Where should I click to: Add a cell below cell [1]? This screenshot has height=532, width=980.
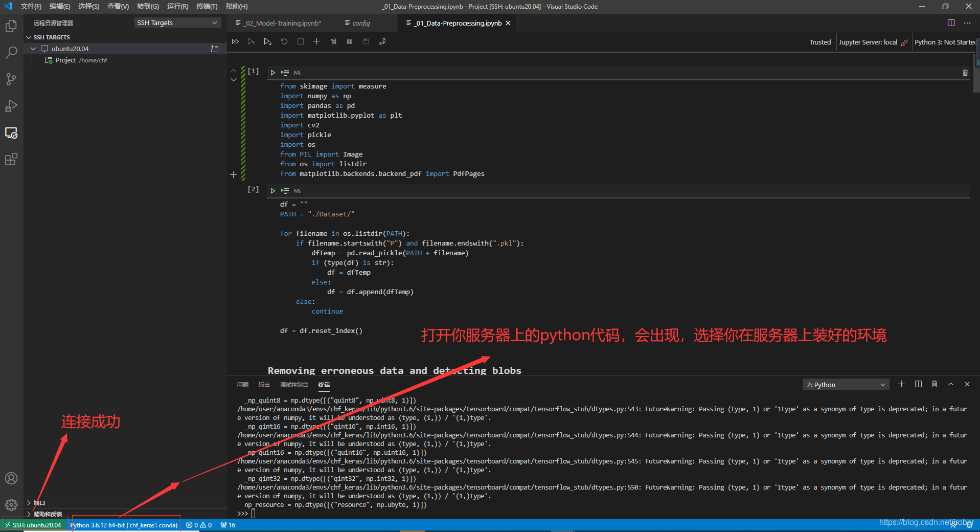point(234,175)
